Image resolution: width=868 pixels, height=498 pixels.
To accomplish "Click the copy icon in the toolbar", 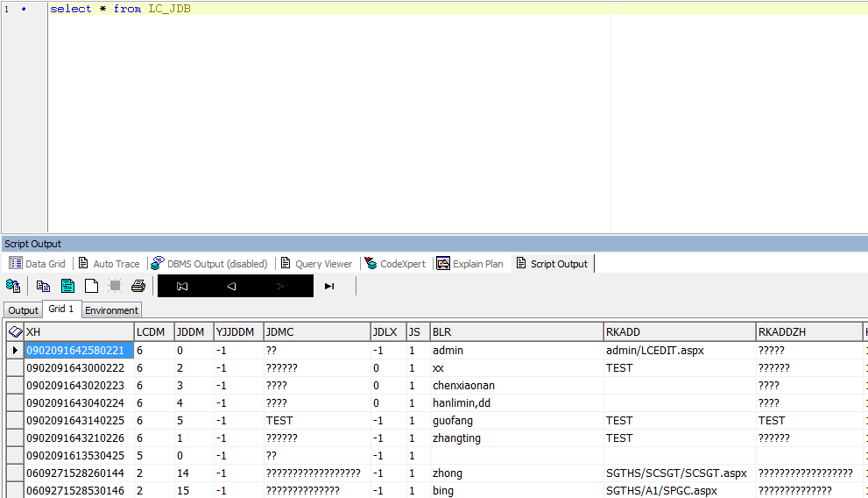I will click(43, 286).
